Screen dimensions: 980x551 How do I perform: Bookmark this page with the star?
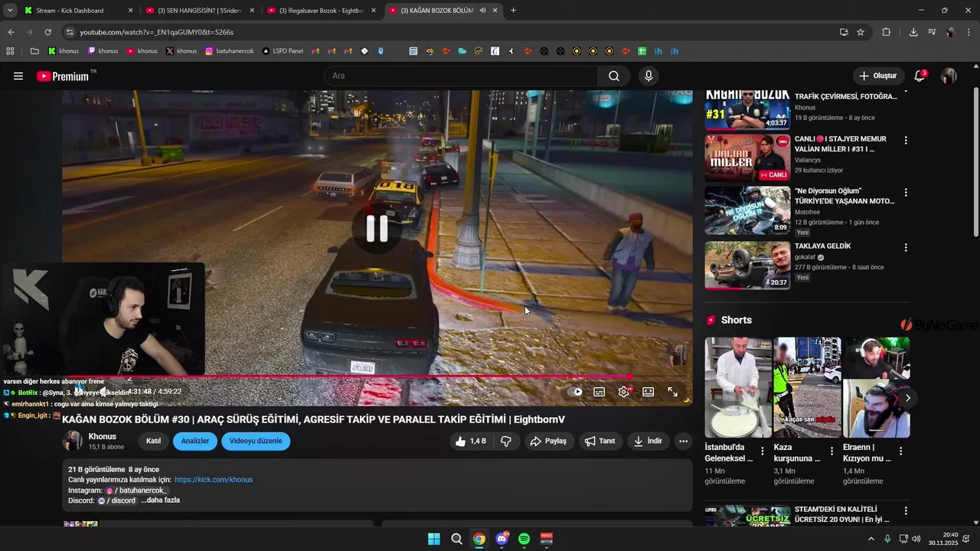pos(861,32)
